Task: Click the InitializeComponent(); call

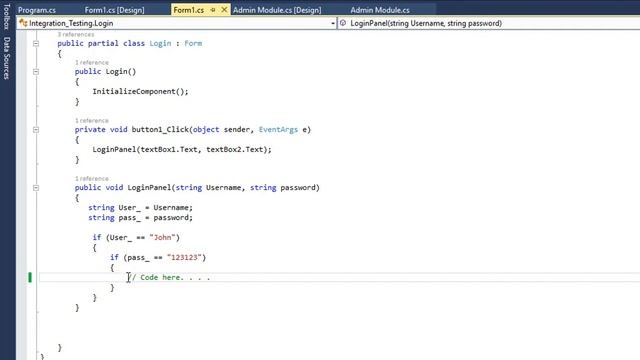Action: 140,91
